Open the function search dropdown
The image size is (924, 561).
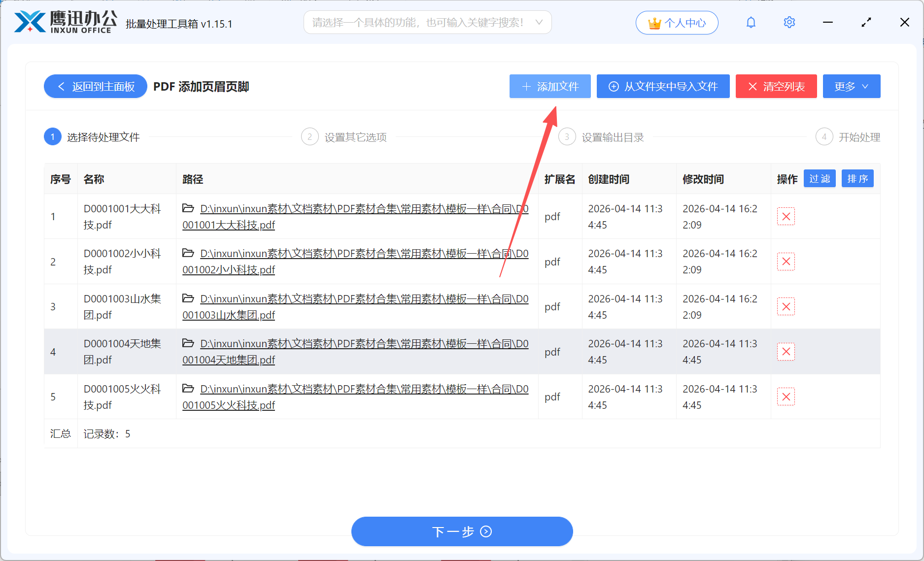pyautogui.click(x=427, y=23)
